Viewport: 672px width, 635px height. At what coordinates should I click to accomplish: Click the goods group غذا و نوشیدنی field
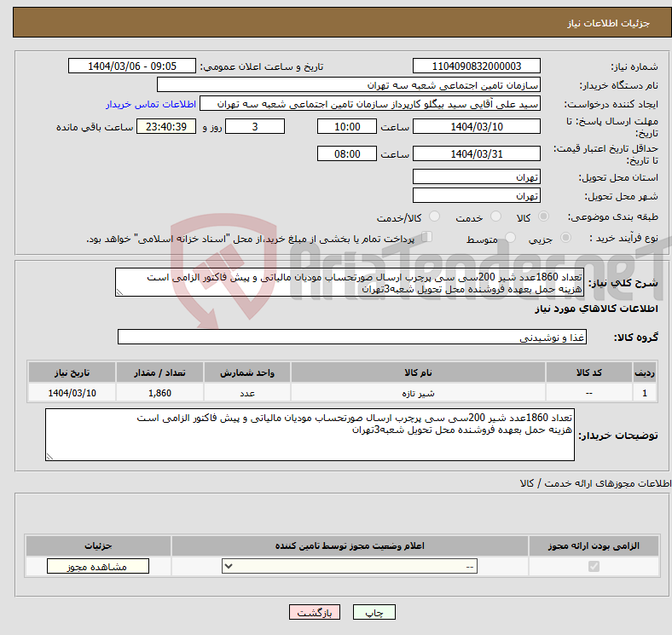coord(352,337)
